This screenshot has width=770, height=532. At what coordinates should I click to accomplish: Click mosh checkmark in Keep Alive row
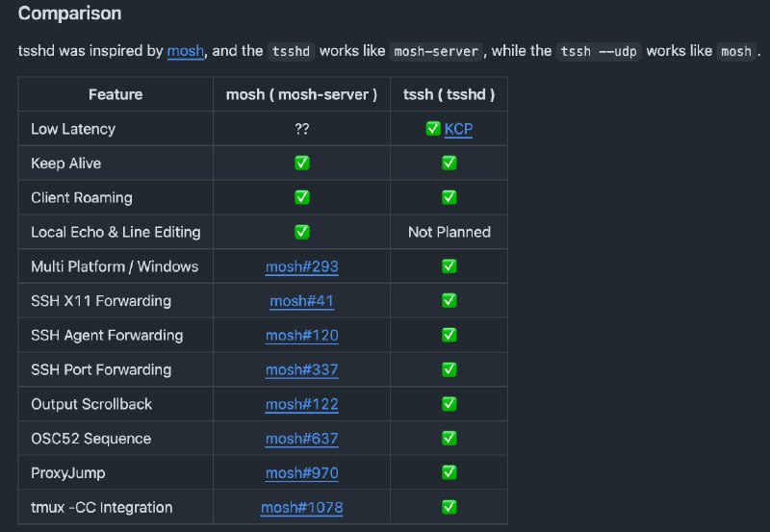point(302,163)
